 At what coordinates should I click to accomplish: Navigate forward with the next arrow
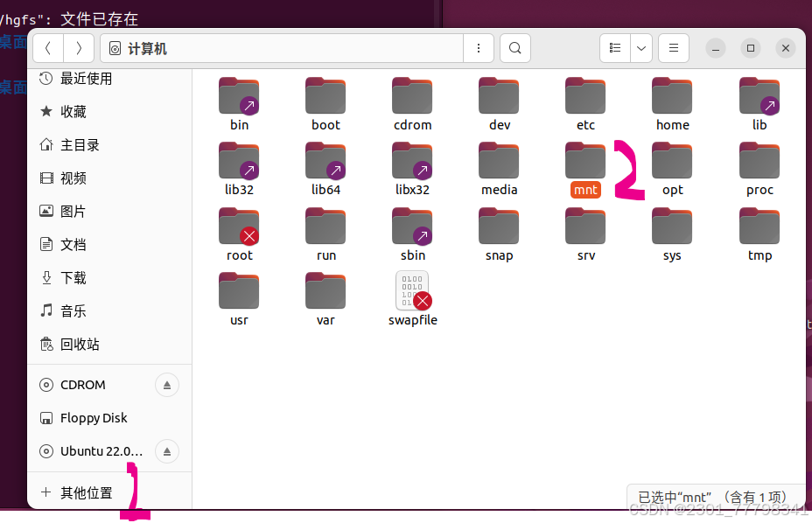[77, 48]
